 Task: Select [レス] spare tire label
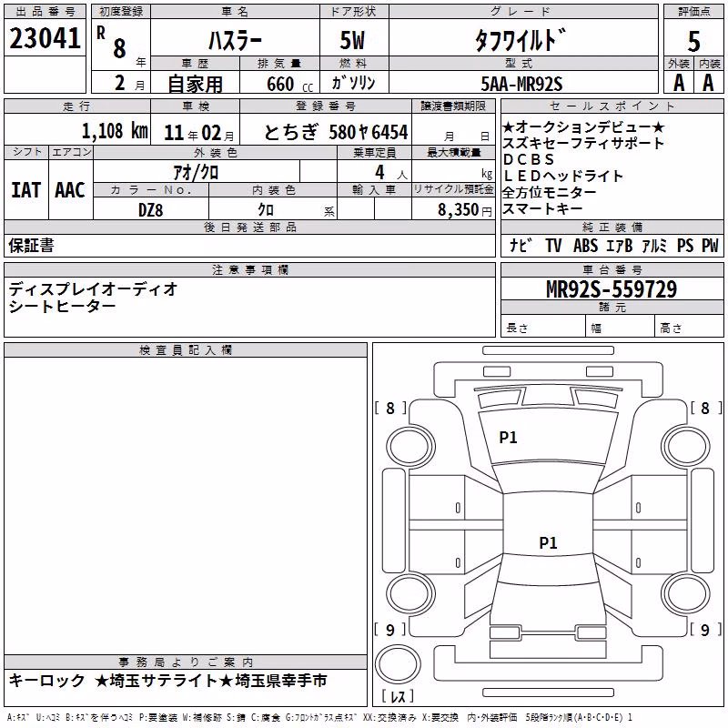[x=398, y=696]
